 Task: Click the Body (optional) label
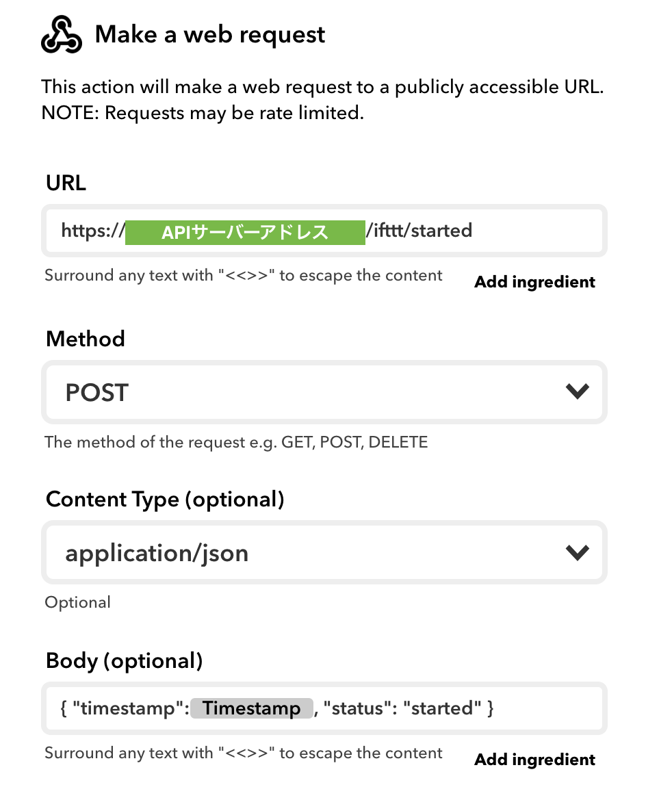pyautogui.click(x=125, y=661)
